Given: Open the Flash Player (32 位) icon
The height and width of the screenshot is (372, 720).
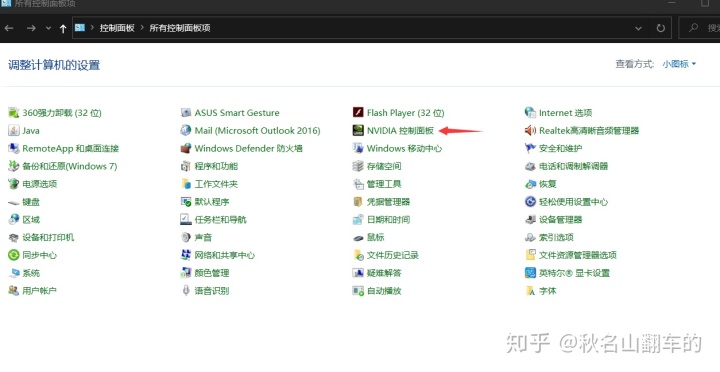Looking at the screenshot, I should [358, 113].
